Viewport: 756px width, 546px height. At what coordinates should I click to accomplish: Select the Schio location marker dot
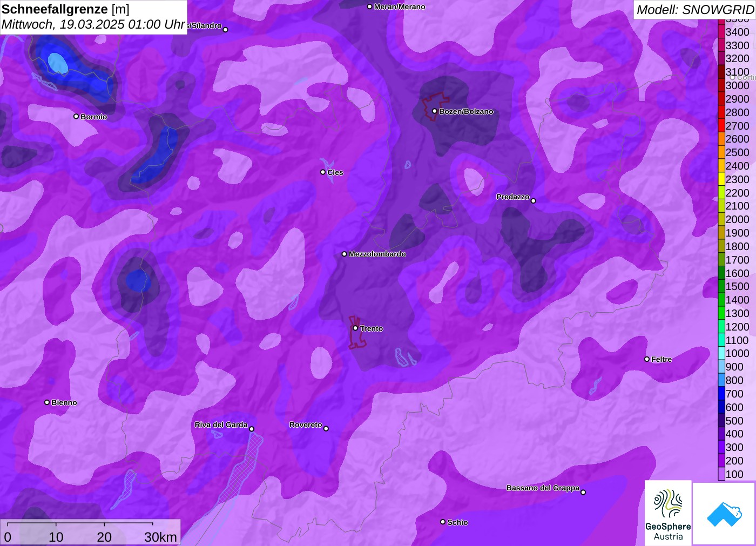(443, 522)
